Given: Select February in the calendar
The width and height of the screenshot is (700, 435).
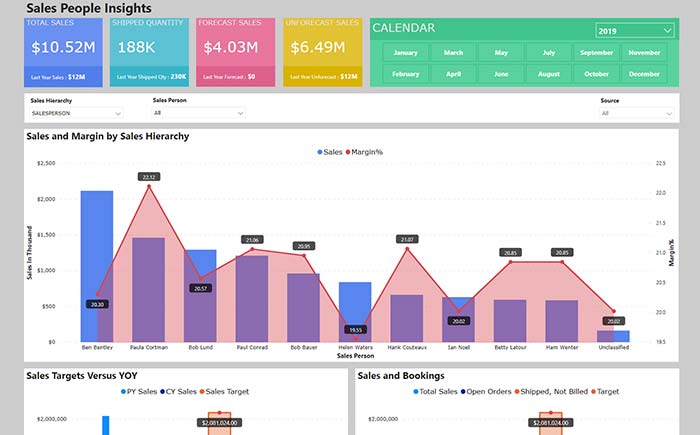Looking at the screenshot, I should click(405, 74).
